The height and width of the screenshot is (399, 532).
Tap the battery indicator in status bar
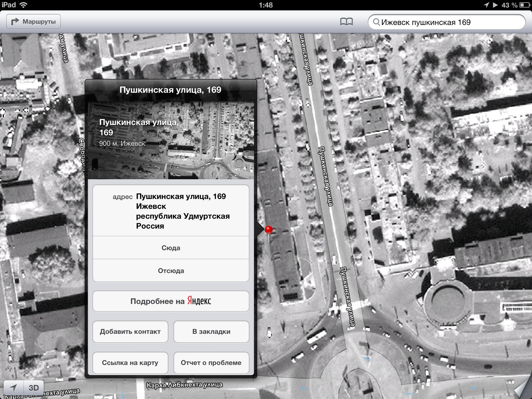pyautogui.click(x=525, y=5)
